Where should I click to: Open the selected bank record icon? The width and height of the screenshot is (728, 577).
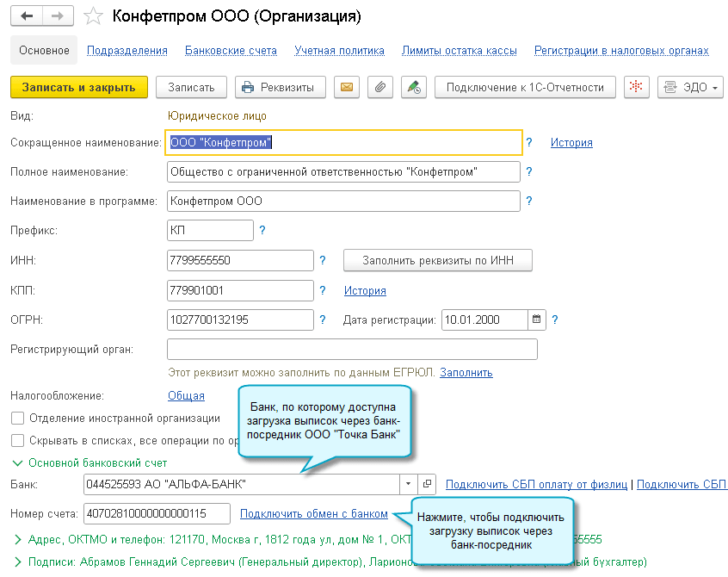point(427,484)
